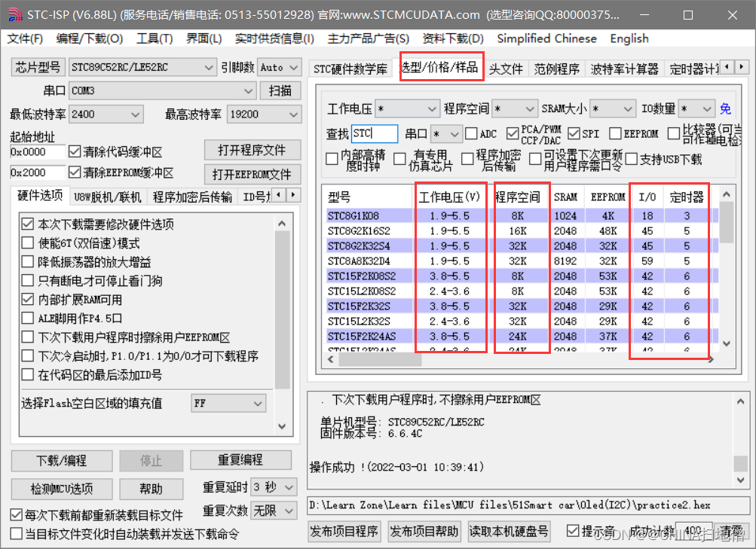Enable 当目标文件变化时自动装载 checkbox
This screenshot has height=549, width=756.
pos(17,533)
